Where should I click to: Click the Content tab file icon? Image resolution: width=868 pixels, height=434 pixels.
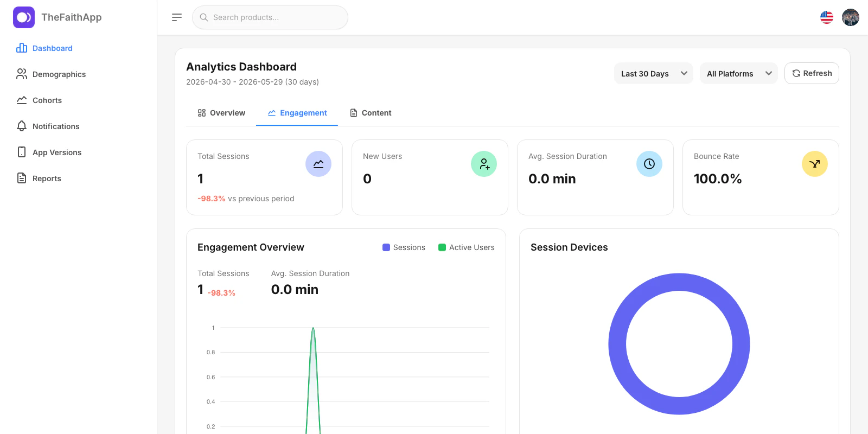(354, 113)
